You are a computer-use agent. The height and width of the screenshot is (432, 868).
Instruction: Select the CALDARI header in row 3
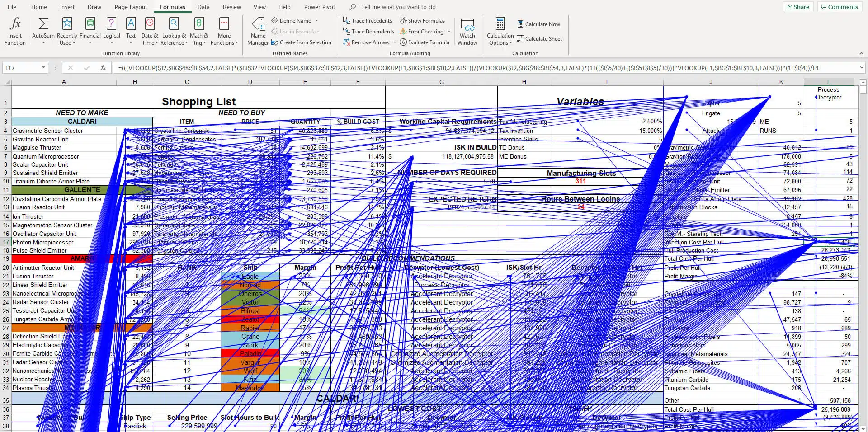click(82, 122)
